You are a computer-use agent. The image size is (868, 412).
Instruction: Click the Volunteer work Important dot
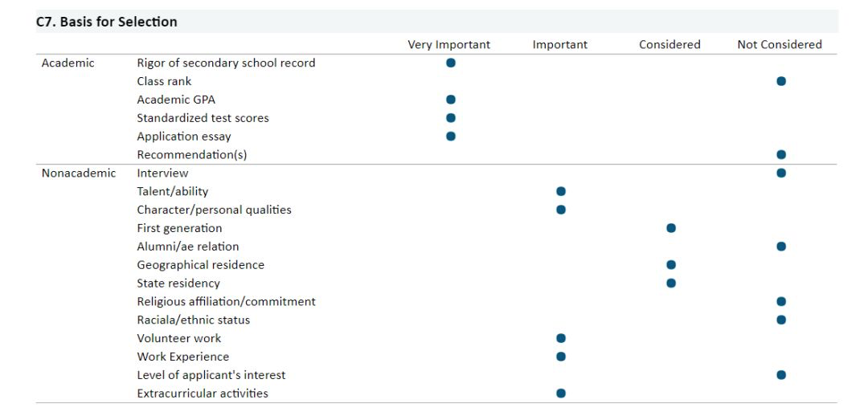561,338
